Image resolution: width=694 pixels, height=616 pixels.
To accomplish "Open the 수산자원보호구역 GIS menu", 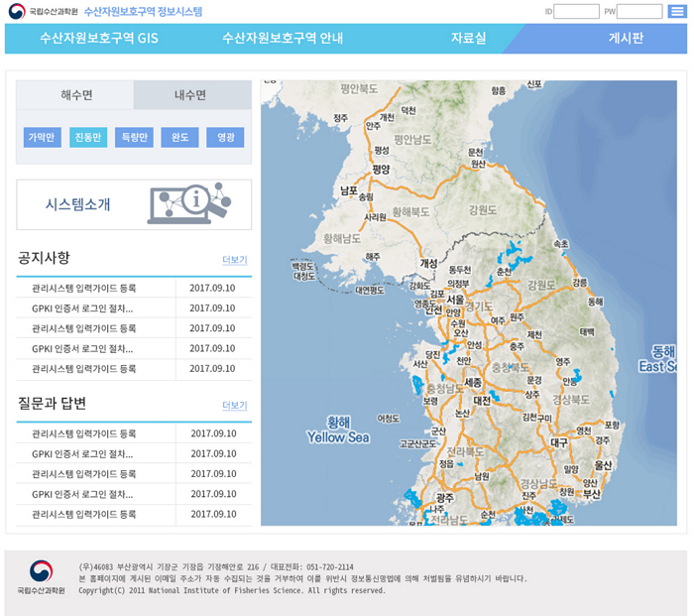I will tap(98, 39).
